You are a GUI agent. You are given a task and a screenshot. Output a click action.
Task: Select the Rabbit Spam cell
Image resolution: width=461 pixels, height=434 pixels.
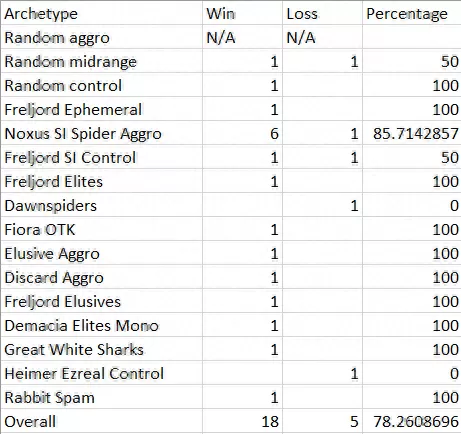pyautogui.click(x=102, y=397)
